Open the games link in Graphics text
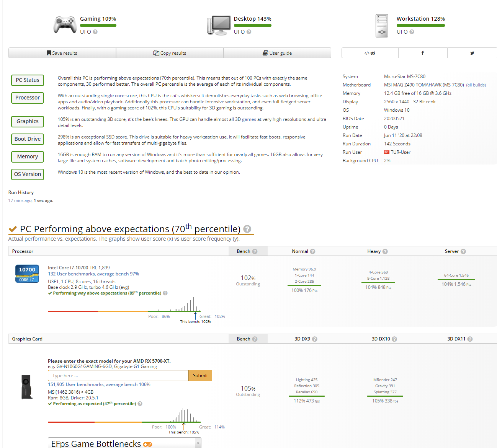 pos(249,119)
